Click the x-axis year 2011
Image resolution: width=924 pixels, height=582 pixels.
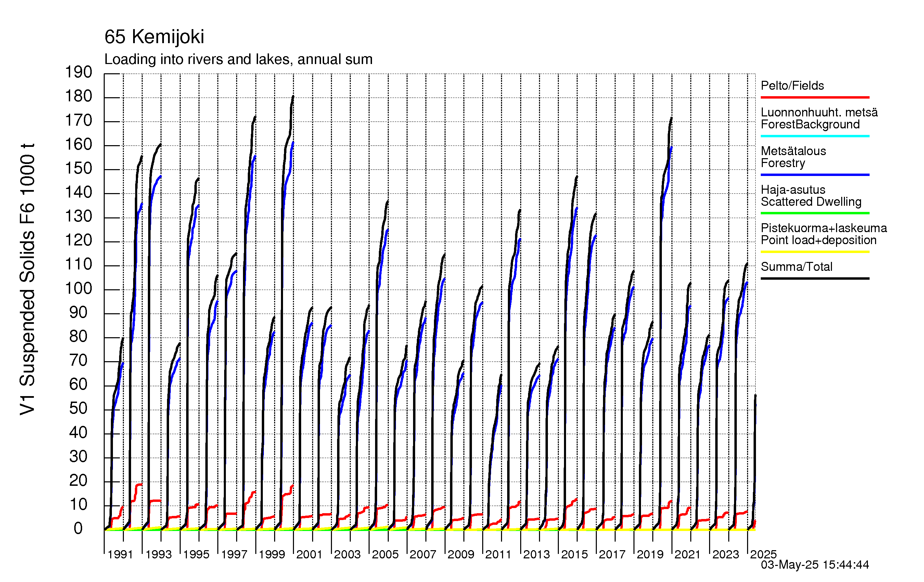[x=498, y=555]
